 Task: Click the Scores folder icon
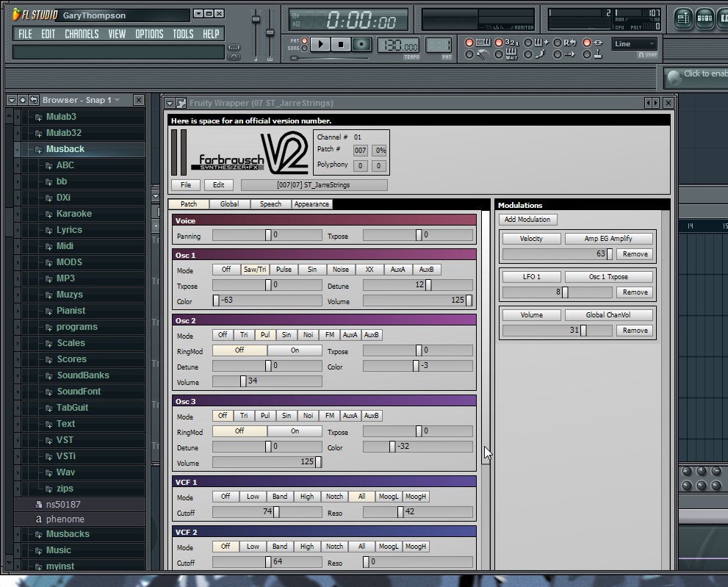(x=48, y=360)
